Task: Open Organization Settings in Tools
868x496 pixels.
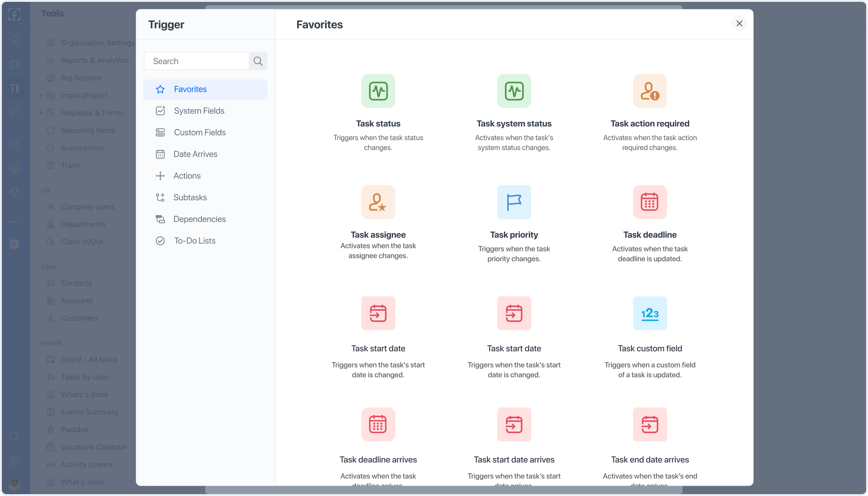Action: [91, 43]
